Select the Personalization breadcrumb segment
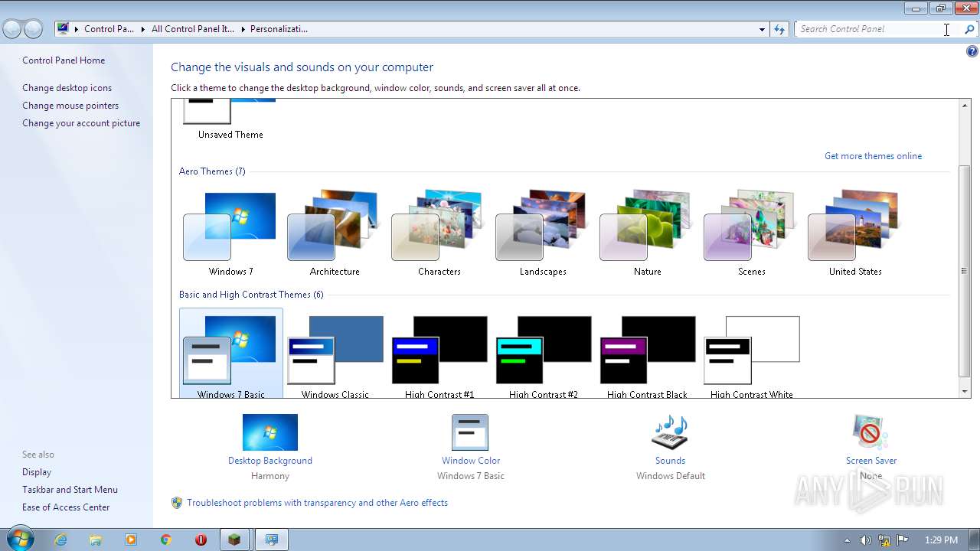The height and width of the screenshot is (551, 980). pyautogui.click(x=279, y=29)
